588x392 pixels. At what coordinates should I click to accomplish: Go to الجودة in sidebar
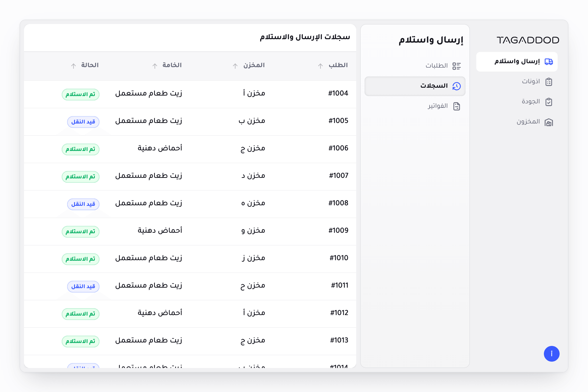(517, 102)
